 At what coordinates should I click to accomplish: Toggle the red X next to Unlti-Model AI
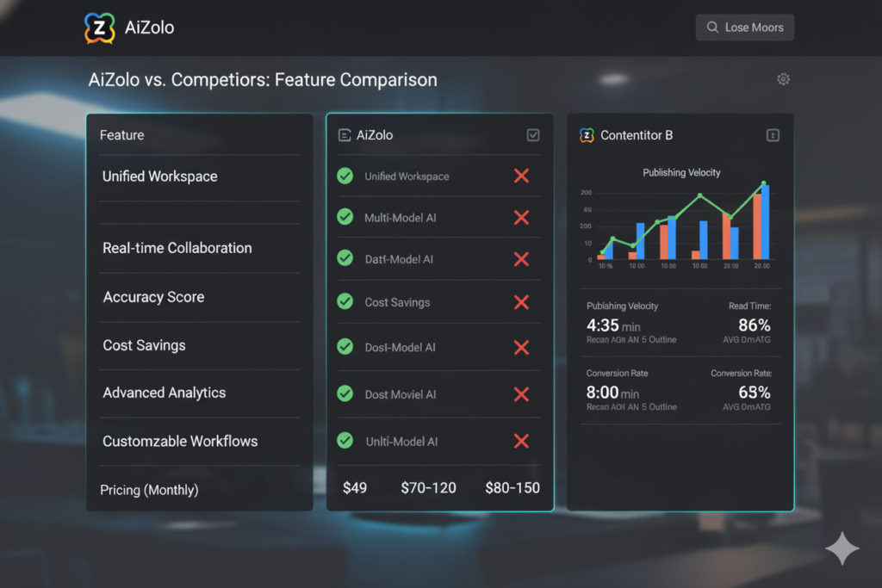point(521,441)
